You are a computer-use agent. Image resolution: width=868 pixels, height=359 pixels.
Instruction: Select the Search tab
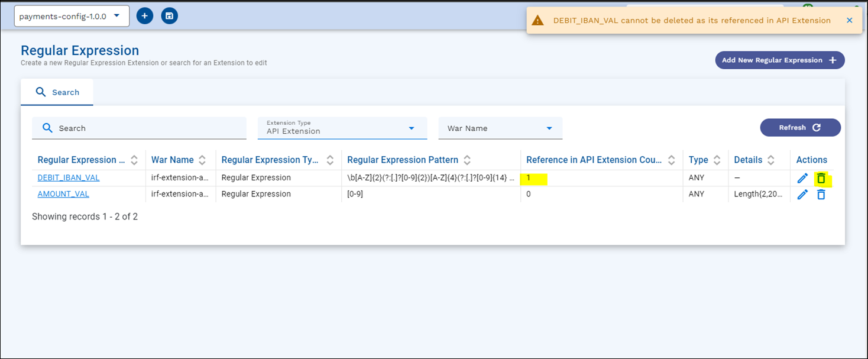(x=57, y=92)
